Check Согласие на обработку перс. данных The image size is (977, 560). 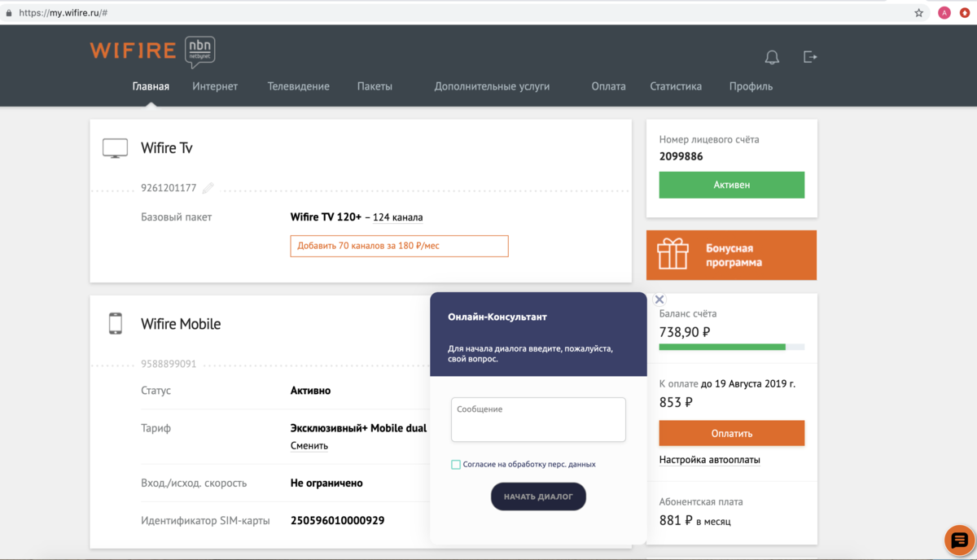coord(456,465)
